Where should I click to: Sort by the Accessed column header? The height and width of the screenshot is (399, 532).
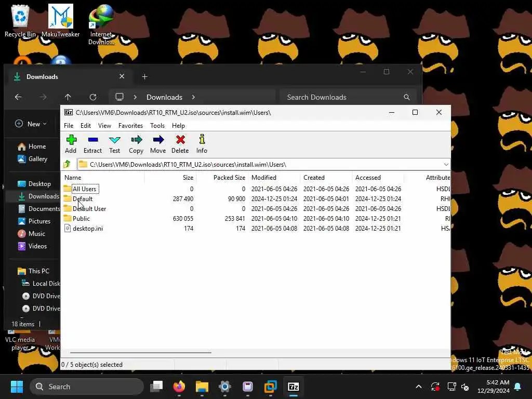click(x=378, y=178)
